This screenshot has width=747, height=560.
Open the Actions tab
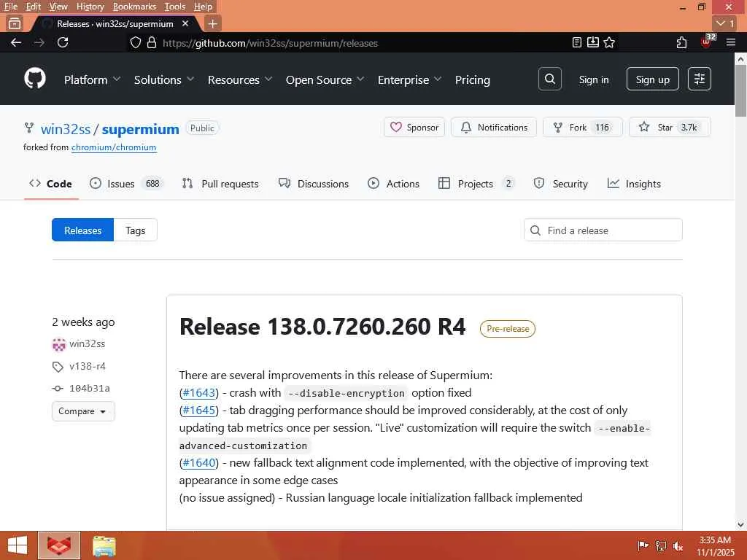393,184
